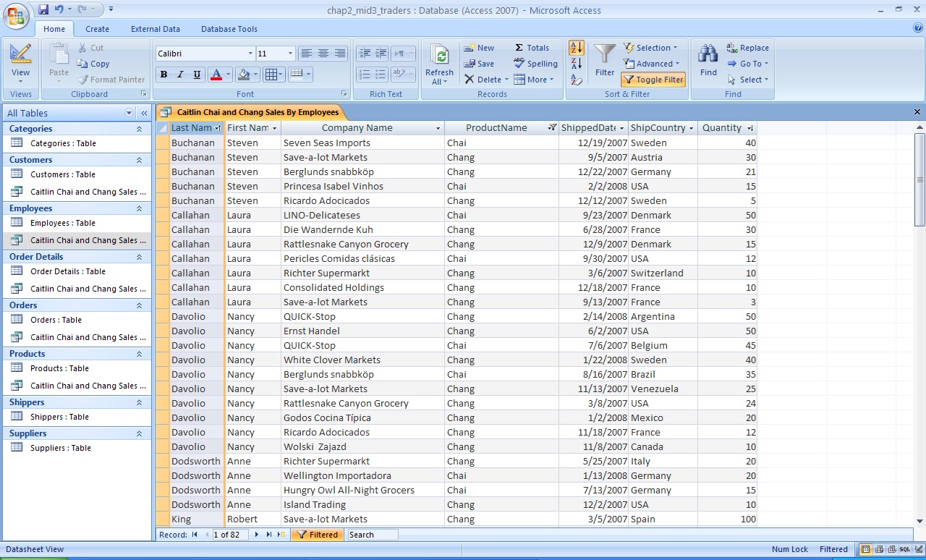Click the large Filter funnel
This screenshot has height=560, width=926.
pos(605,59)
